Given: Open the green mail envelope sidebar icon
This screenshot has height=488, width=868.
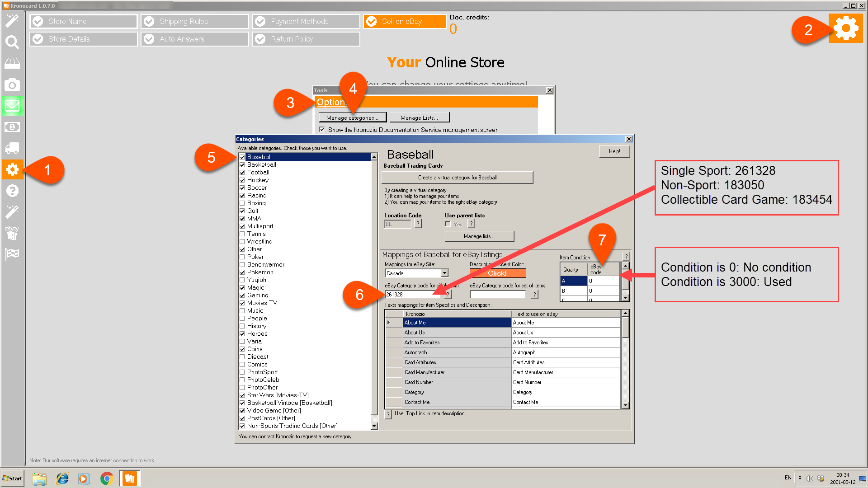Looking at the screenshot, I should [x=12, y=106].
